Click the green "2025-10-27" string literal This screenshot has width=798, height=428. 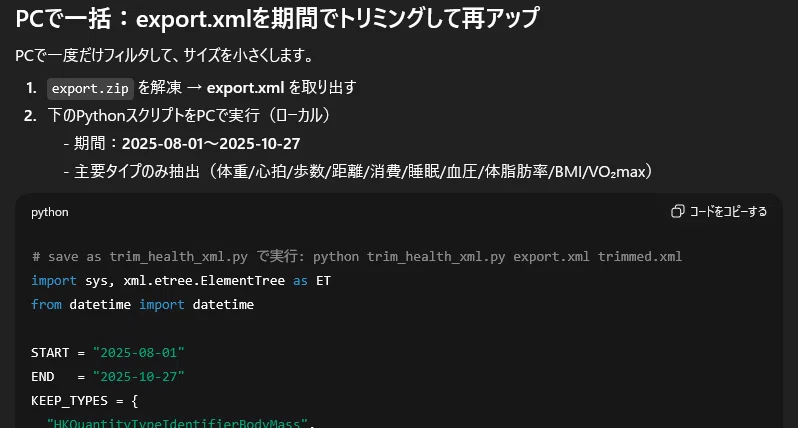point(138,377)
